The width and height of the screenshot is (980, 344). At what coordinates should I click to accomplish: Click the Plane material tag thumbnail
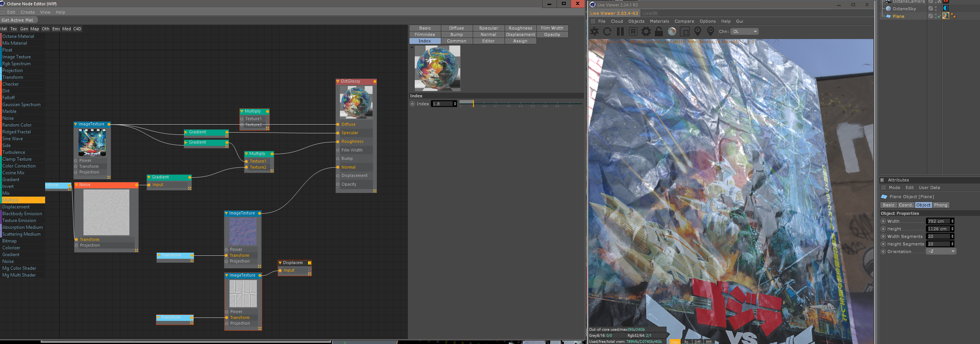[946, 16]
